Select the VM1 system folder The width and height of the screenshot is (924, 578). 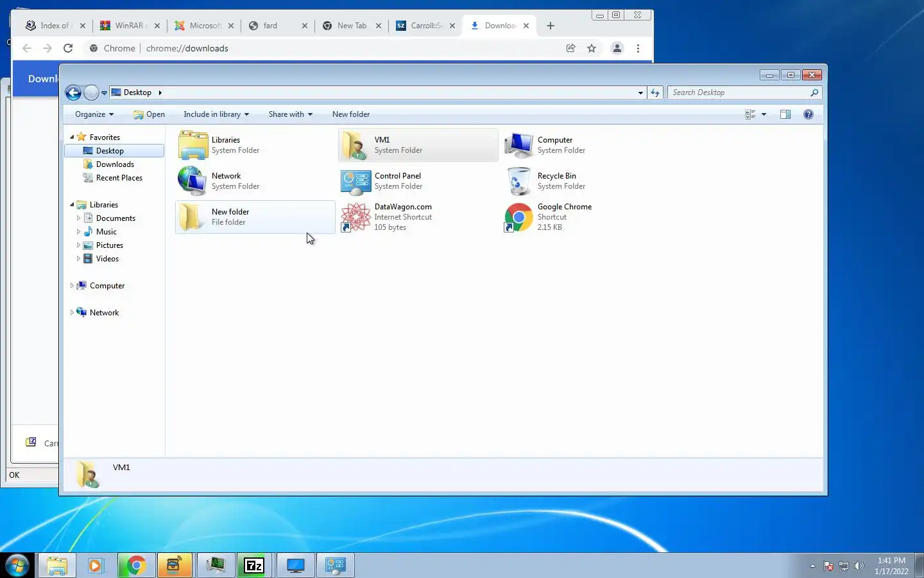coord(418,145)
